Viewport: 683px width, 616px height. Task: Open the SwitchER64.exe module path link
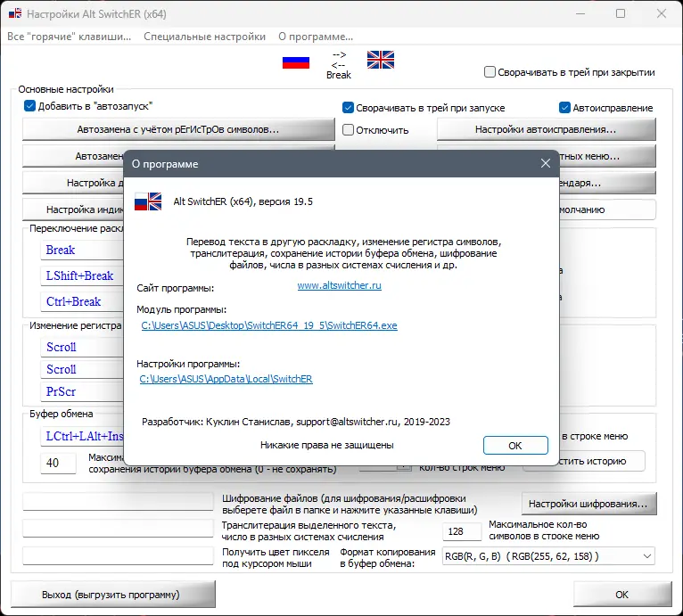pyautogui.click(x=269, y=325)
